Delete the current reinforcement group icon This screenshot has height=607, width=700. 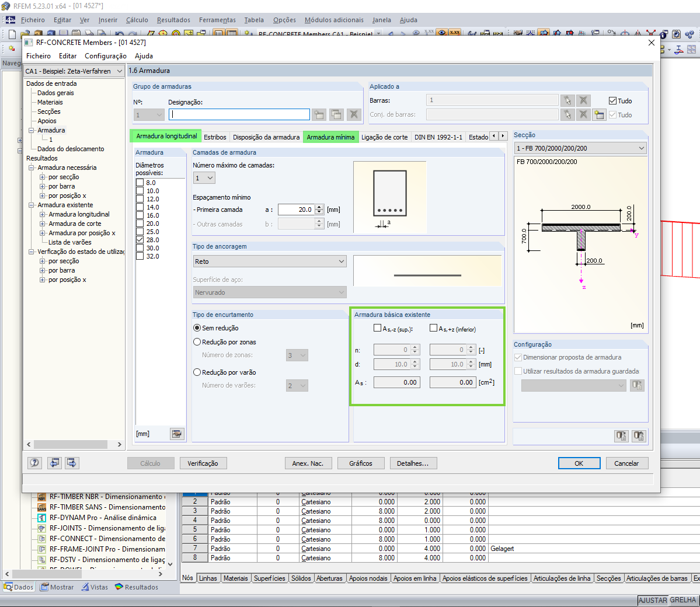pos(354,115)
